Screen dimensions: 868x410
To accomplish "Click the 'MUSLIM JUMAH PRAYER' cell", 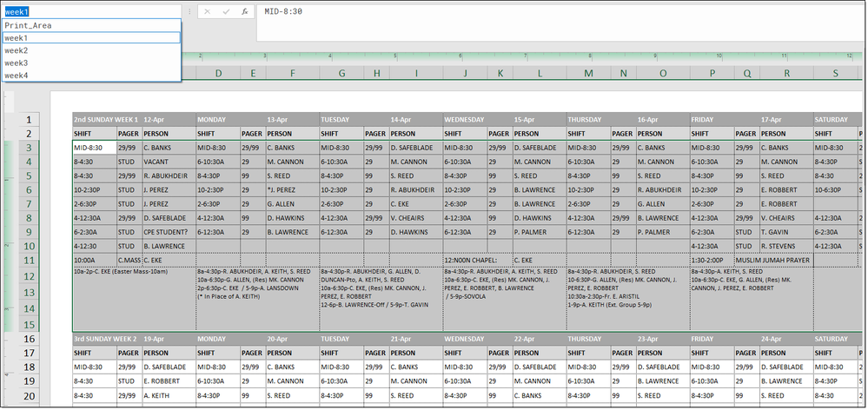I will (774, 260).
